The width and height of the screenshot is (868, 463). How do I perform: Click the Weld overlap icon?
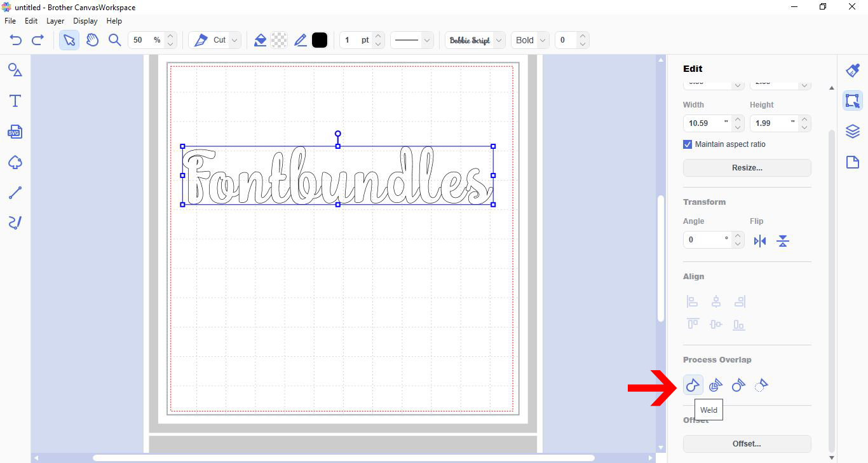pyautogui.click(x=693, y=385)
